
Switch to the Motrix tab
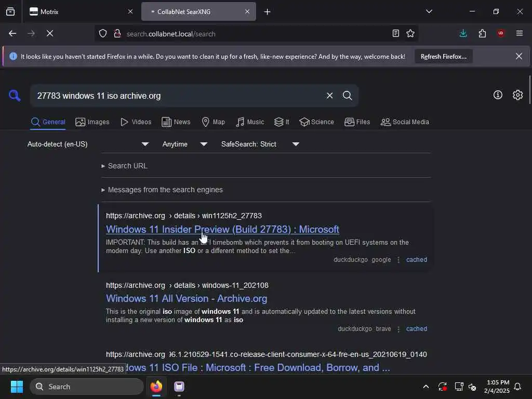pos(81,11)
